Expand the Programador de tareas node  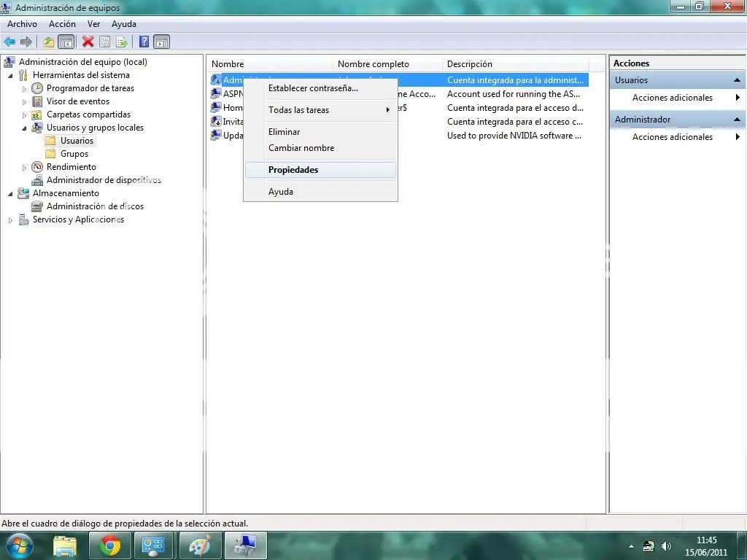click(x=24, y=89)
